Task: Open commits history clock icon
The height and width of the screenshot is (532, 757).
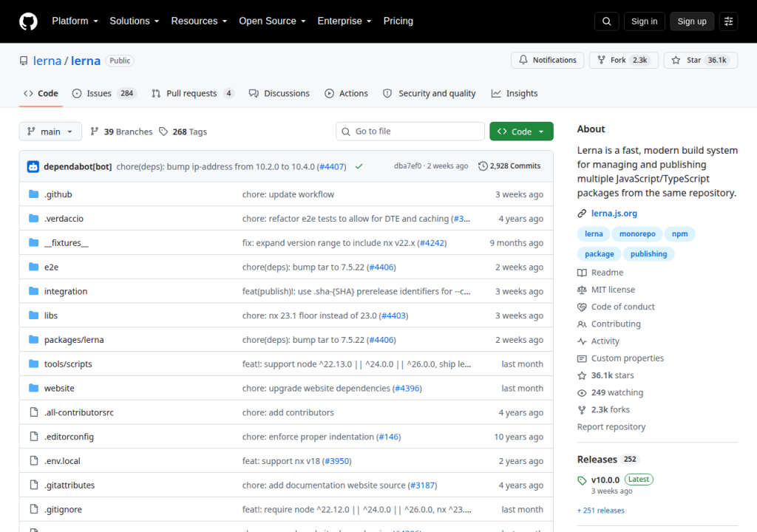Action: pyautogui.click(x=482, y=166)
